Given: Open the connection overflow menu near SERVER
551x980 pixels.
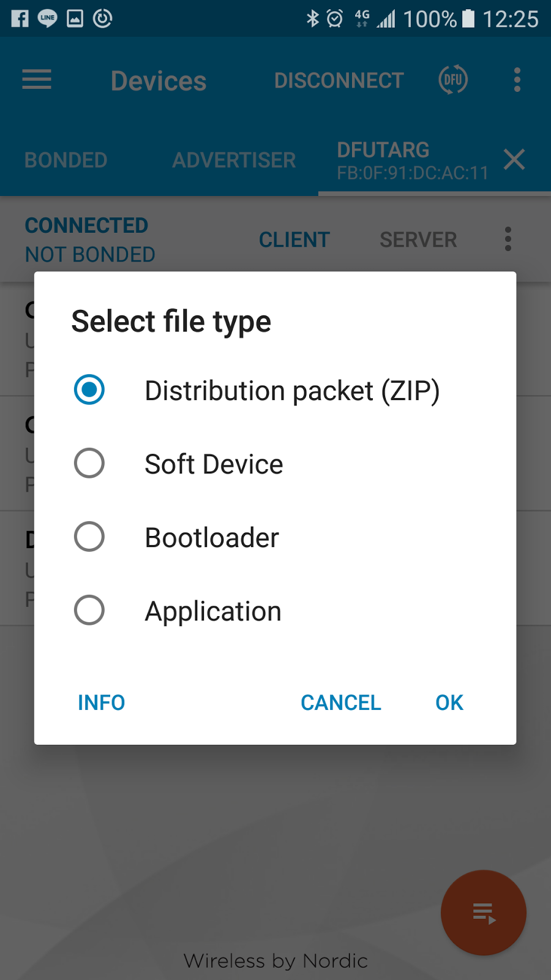Looking at the screenshot, I should (x=508, y=239).
